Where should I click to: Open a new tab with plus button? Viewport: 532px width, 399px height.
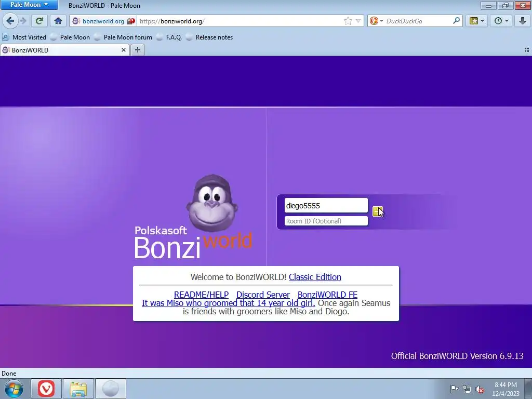[x=137, y=50]
